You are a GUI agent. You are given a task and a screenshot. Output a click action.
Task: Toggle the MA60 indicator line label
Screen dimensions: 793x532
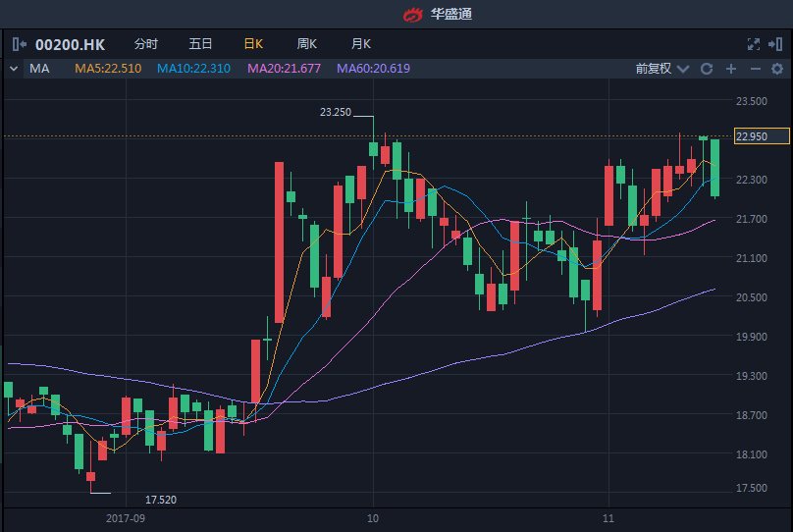[373, 69]
